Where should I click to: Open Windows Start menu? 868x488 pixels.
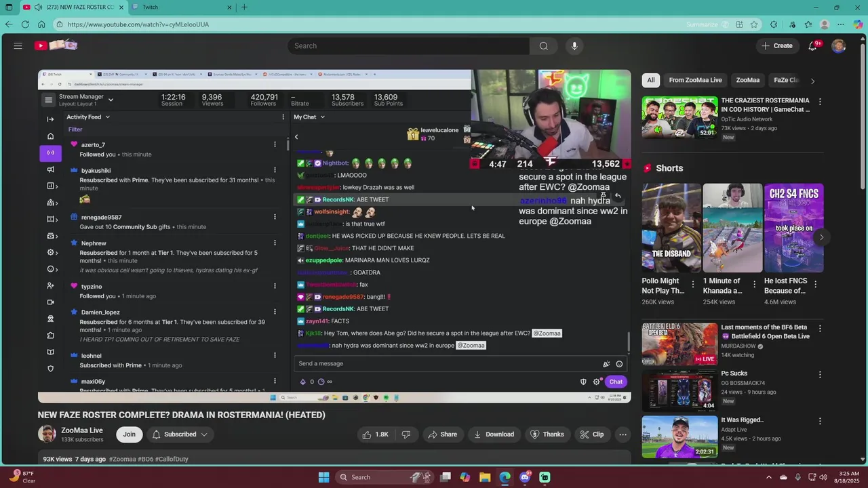click(x=323, y=477)
